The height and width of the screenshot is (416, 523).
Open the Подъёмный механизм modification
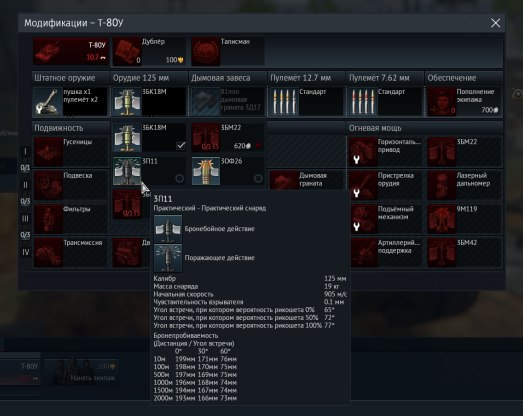(x=385, y=219)
